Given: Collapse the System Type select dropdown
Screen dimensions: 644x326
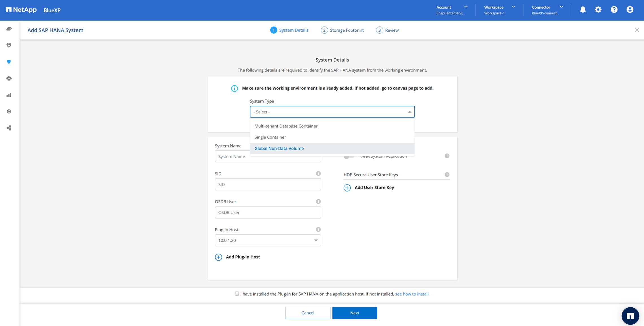Looking at the screenshot, I should tap(409, 112).
